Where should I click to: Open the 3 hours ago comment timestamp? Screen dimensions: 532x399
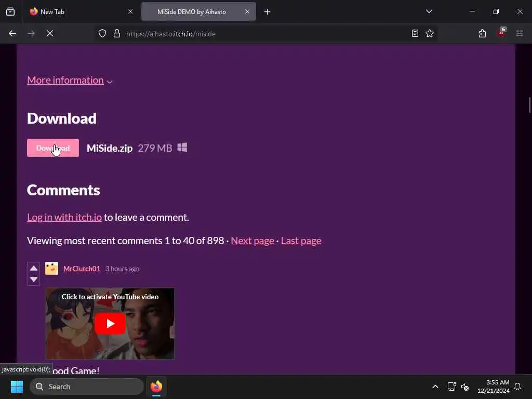pos(122,269)
